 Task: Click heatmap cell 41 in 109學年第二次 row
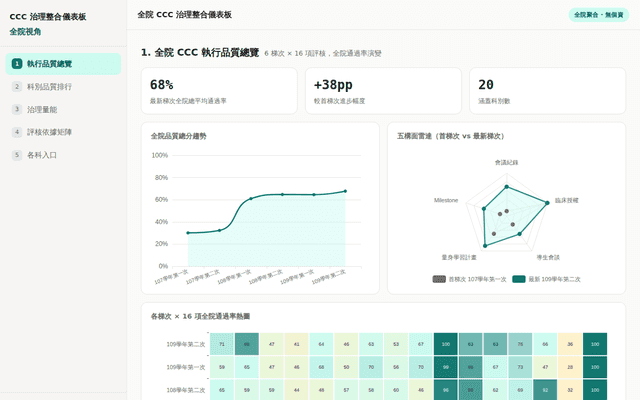[296, 344]
